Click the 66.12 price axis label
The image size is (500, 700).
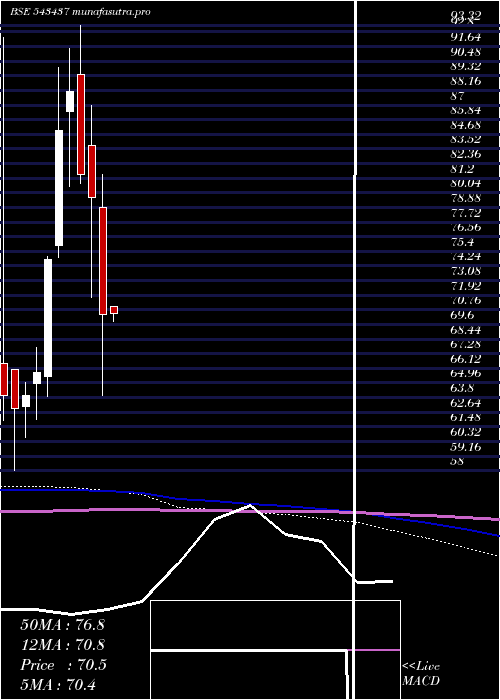pos(466,358)
